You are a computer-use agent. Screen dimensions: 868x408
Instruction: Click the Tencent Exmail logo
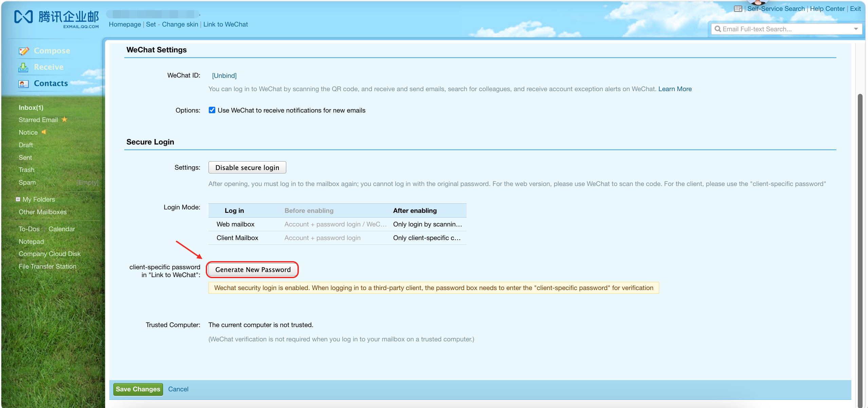pyautogui.click(x=56, y=19)
